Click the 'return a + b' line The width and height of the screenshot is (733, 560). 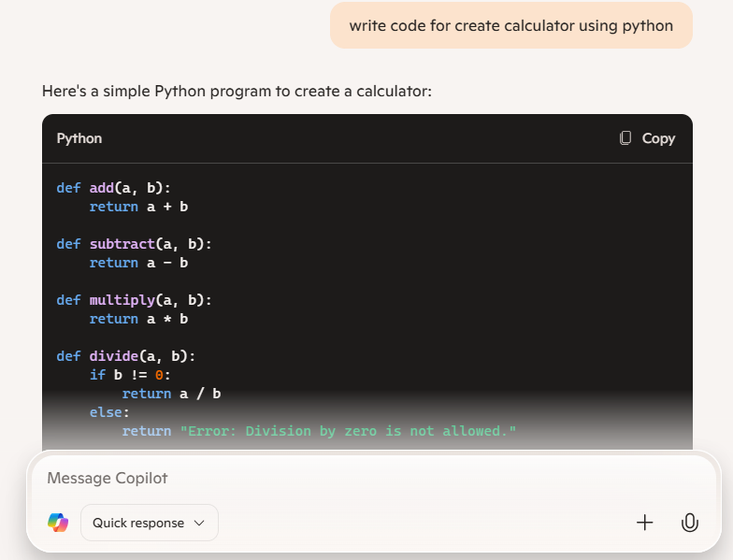(x=138, y=207)
